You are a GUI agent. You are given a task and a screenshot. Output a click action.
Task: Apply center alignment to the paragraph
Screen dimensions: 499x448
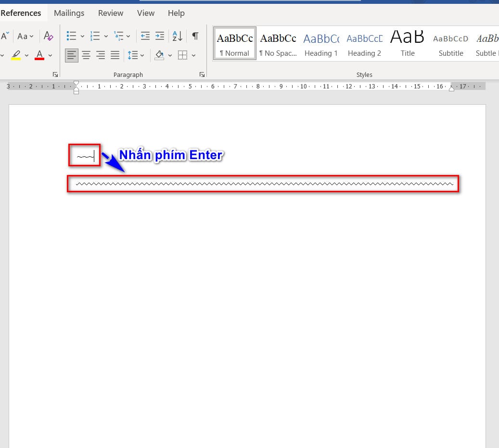pos(86,55)
